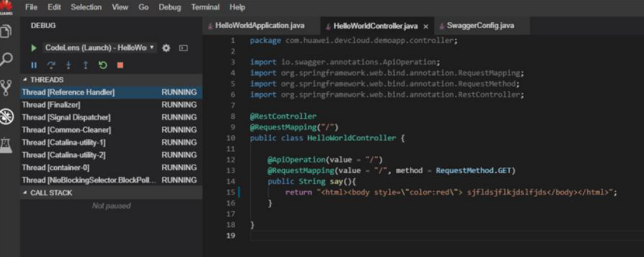Open the View menu
This screenshot has width=644, height=257.
tap(120, 7)
